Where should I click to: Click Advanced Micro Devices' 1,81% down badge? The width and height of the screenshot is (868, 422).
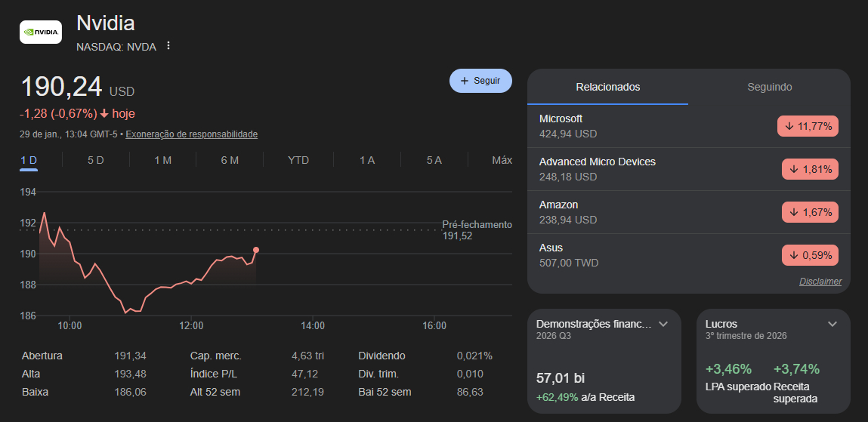810,170
